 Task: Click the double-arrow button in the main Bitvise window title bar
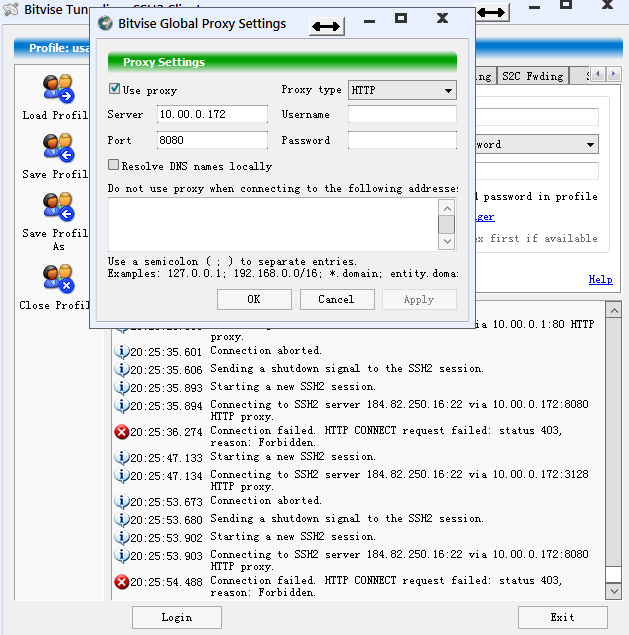[x=491, y=13]
